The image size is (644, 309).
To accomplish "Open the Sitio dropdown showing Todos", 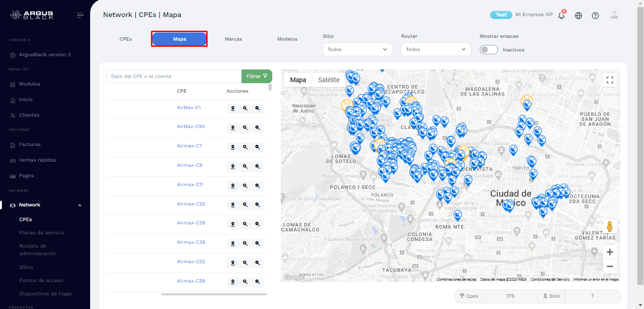I will (357, 49).
